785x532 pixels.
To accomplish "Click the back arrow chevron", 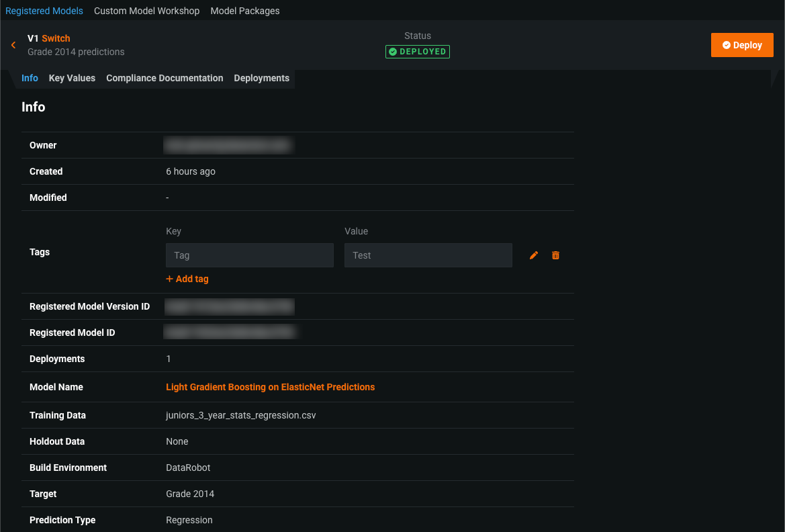I will pos(13,45).
